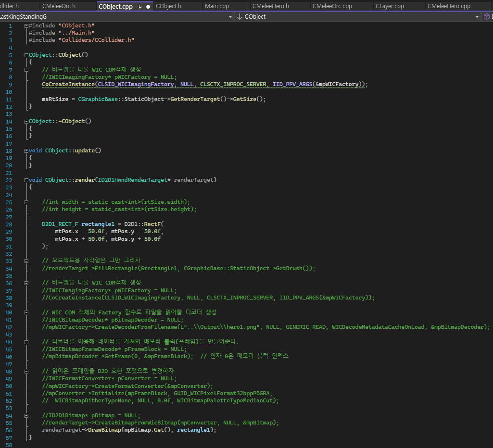Click the purple cube member icon
Viewport: 493px width, 448px height.
[487, 17]
